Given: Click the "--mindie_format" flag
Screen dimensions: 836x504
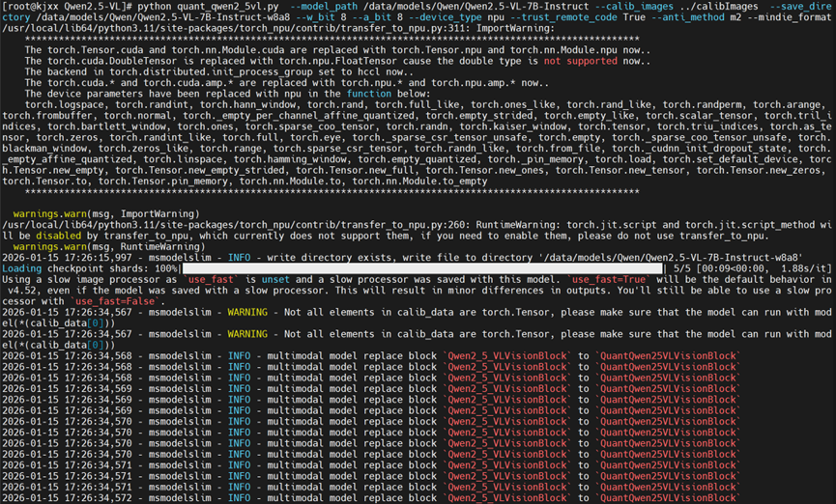Looking at the screenshot, I should [789, 17].
